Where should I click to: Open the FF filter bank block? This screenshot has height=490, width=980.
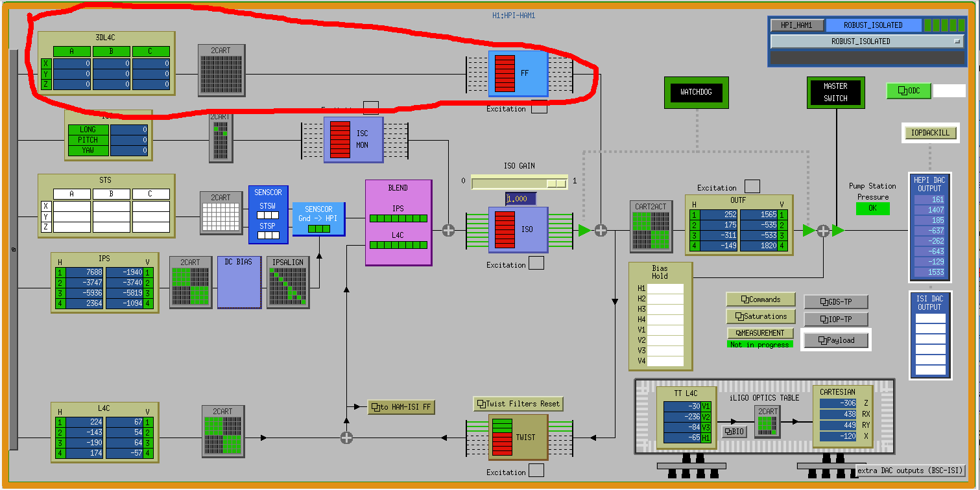(518, 74)
